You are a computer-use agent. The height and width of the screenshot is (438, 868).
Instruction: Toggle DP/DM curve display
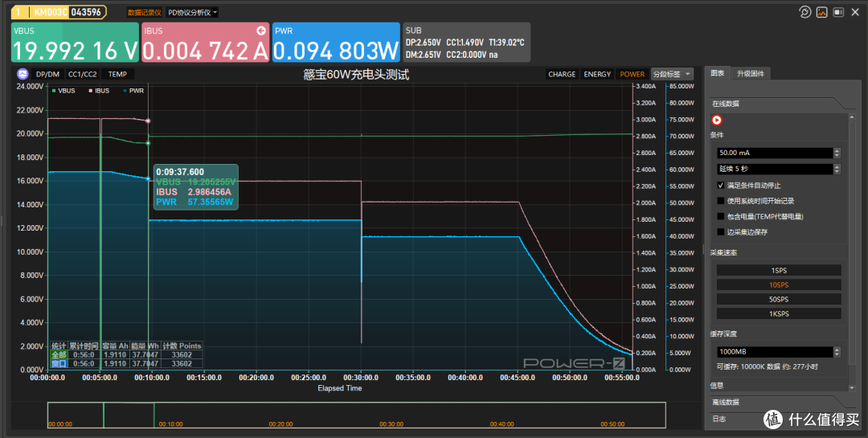47,74
